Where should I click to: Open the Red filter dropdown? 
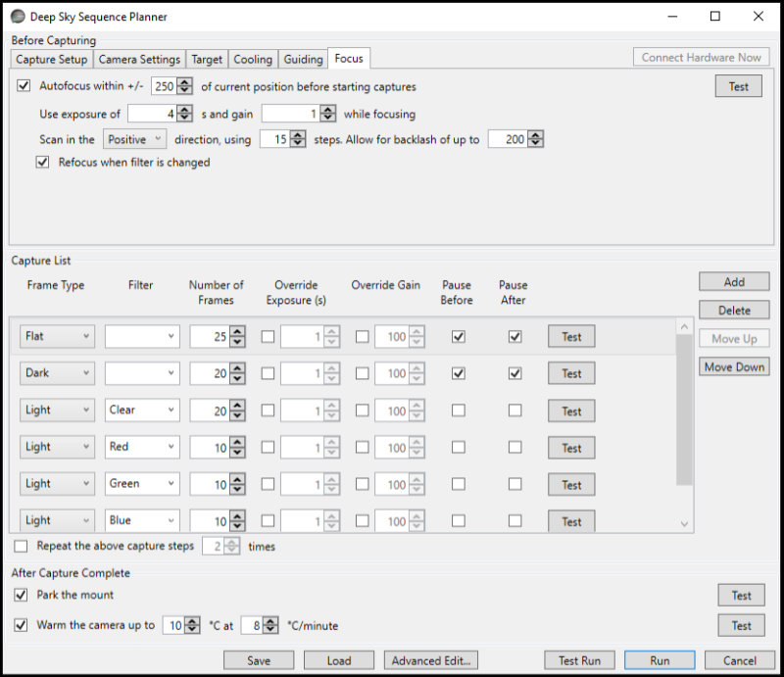point(142,447)
